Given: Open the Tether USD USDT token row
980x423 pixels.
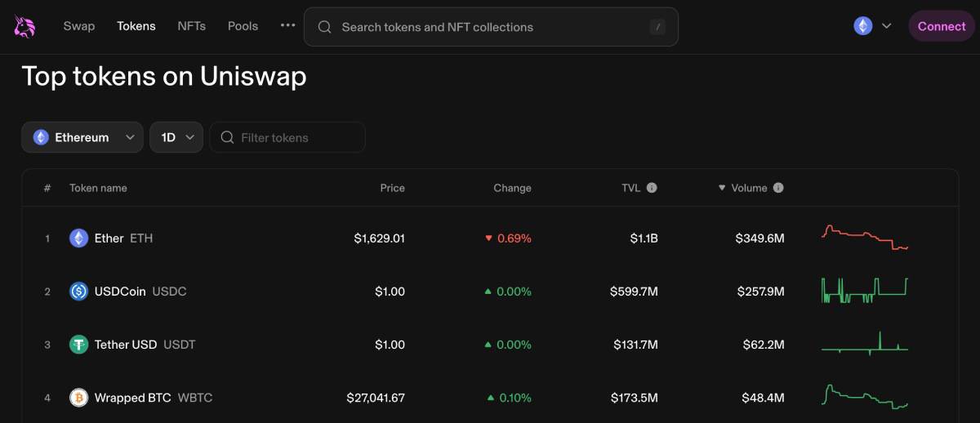Looking at the screenshot, I should (x=490, y=345).
